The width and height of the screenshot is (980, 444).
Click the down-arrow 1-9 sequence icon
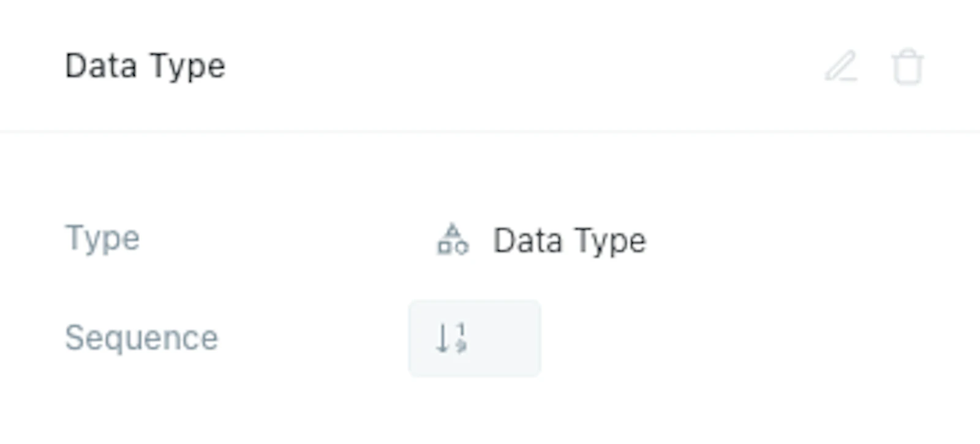click(x=451, y=338)
